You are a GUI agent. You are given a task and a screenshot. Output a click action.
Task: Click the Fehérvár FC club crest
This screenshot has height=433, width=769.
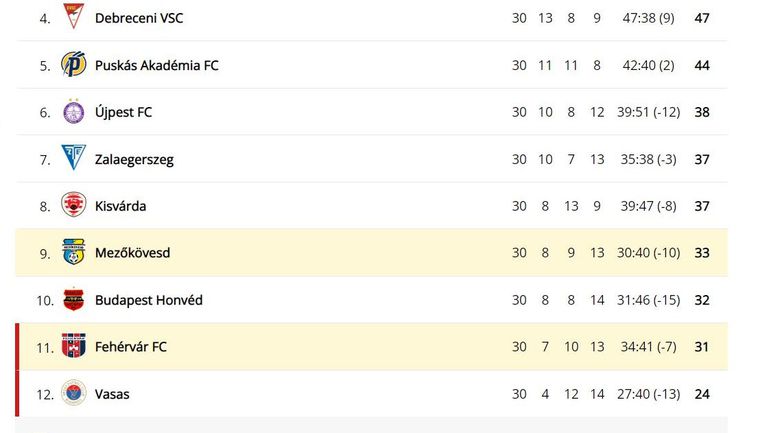tap(74, 346)
